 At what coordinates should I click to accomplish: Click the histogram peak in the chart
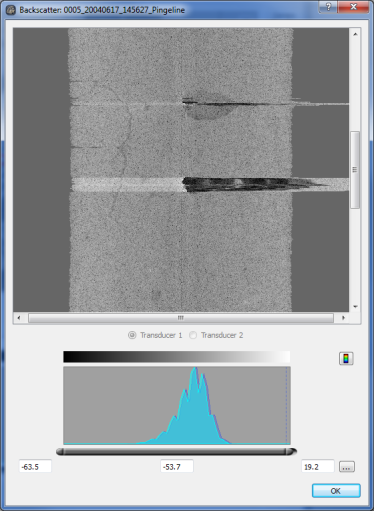[195, 369]
